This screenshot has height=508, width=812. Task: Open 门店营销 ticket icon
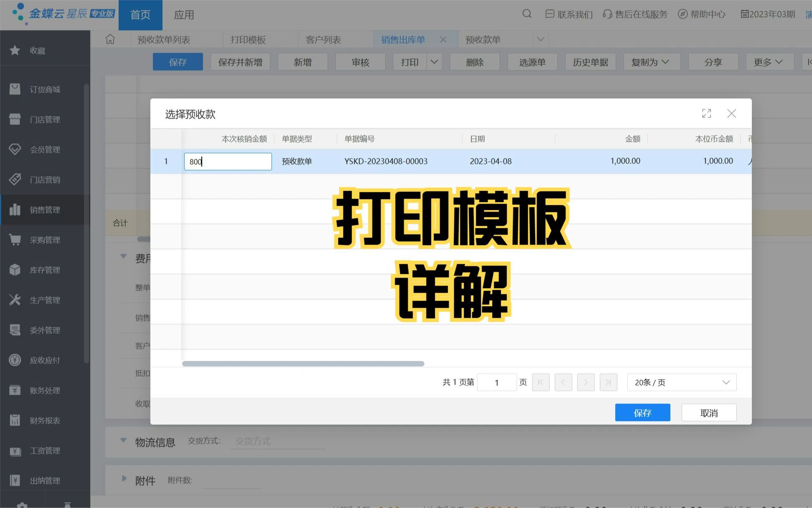pyautogui.click(x=15, y=179)
